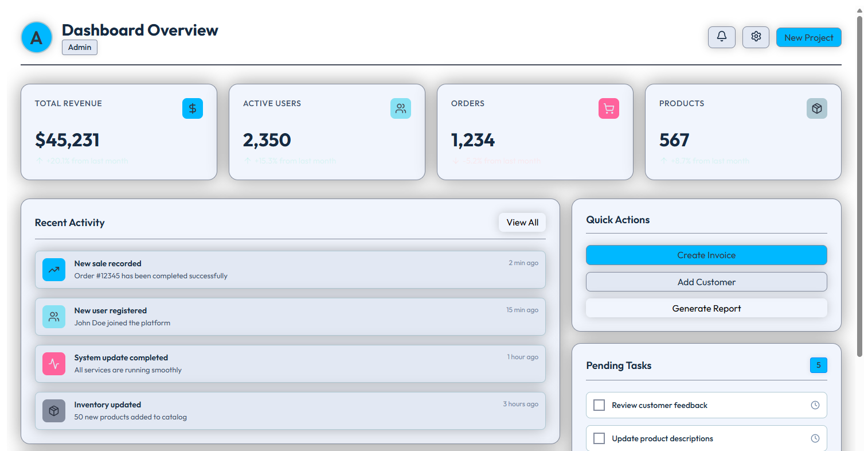This screenshot has width=868, height=451.
Task: Tick the Update product descriptions checkbox
Action: click(x=599, y=438)
